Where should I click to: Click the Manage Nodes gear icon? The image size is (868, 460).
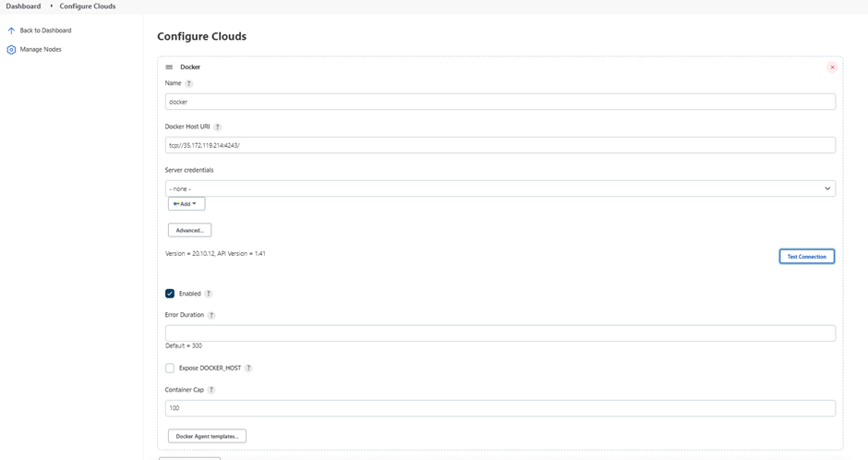point(11,50)
